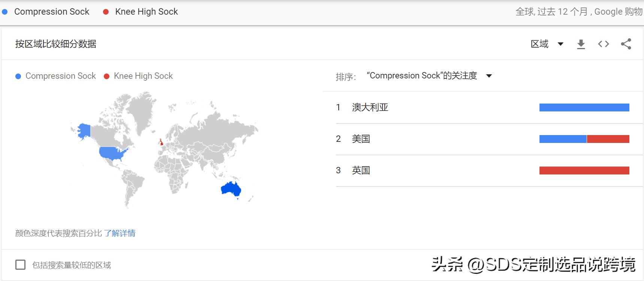The width and height of the screenshot is (644, 281).
Task: Enable 包括搜索量较低的区域 checkbox
Action: (x=21, y=265)
